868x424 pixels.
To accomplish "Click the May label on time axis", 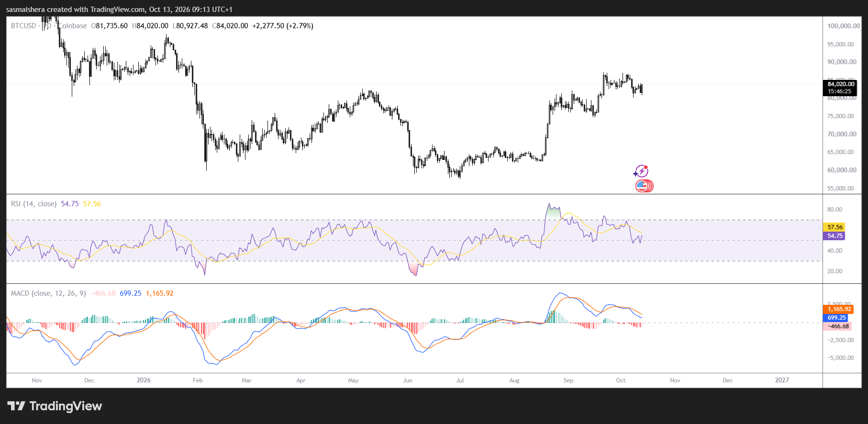I will [x=354, y=380].
